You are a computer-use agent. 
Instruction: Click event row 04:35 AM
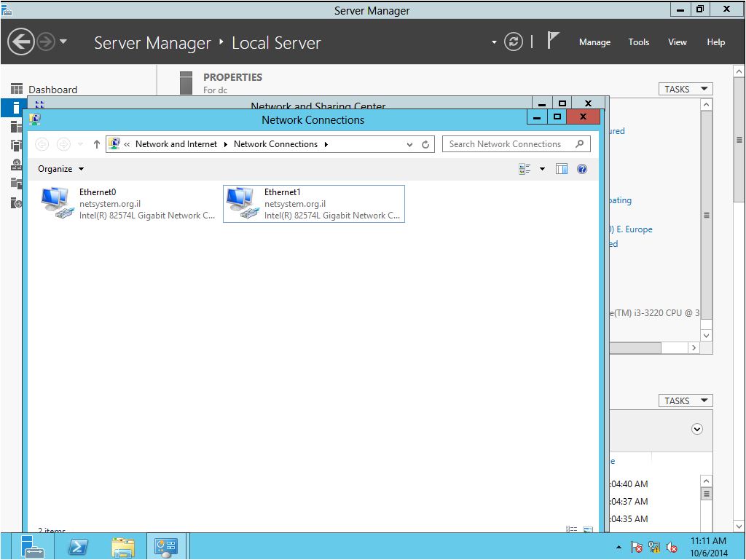[629, 519]
